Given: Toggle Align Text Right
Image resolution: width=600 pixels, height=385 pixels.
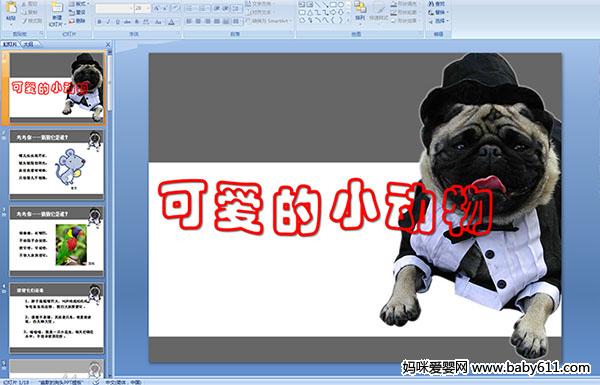Looking at the screenshot, I should coord(207,21).
